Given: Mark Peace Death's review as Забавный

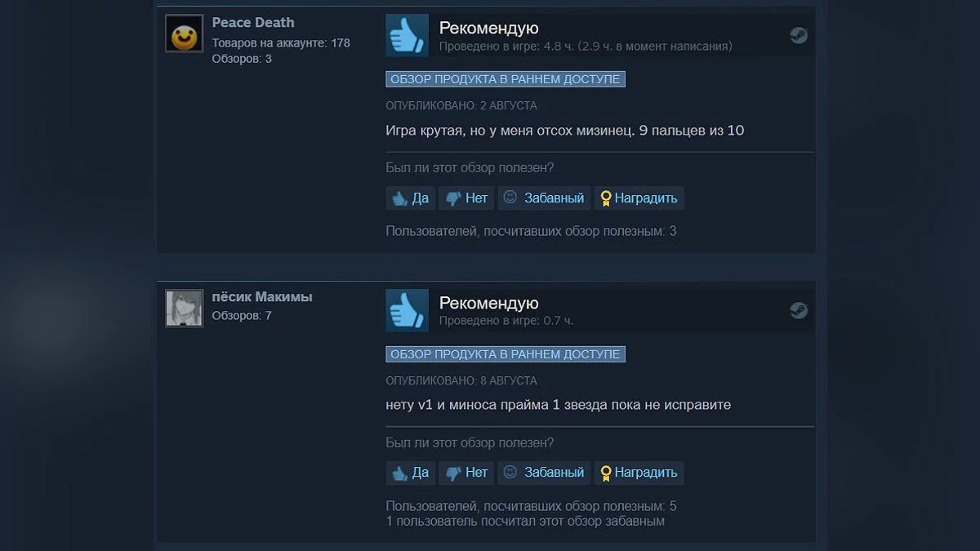Looking at the screenshot, I should click(545, 198).
